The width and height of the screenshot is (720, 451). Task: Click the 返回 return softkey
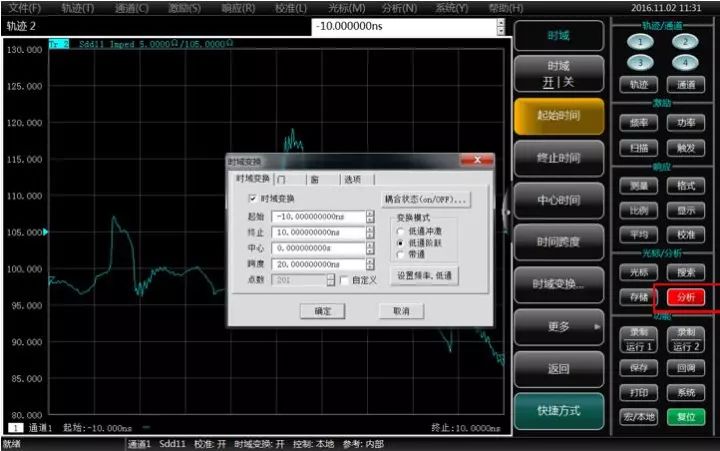coord(558,369)
